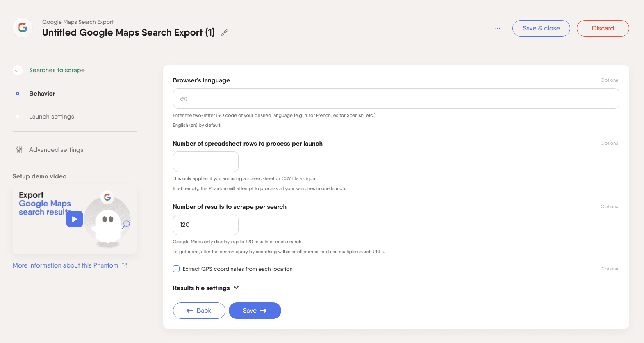This screenshot has width=644, height=343.
Task: Click the Number of results to scrape label
Action: [230, 207]
